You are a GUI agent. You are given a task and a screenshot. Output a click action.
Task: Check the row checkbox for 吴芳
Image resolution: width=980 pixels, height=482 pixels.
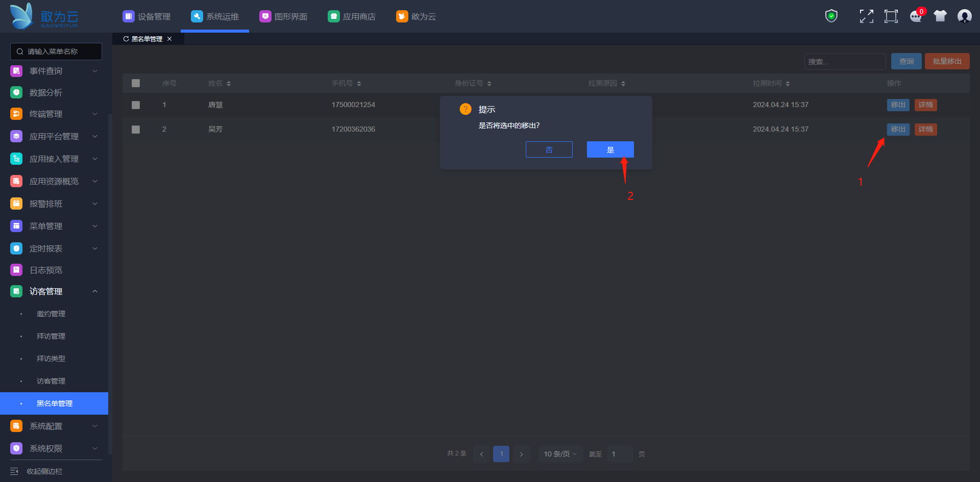136,130
